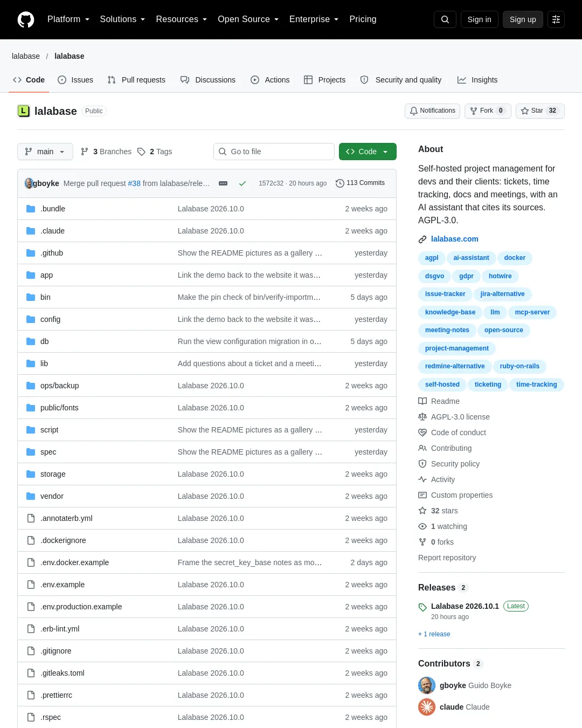Open the Lalabase 2026.10.1 release
The image size is (582, 728).
pyautogui.click(x=465, y=606)
